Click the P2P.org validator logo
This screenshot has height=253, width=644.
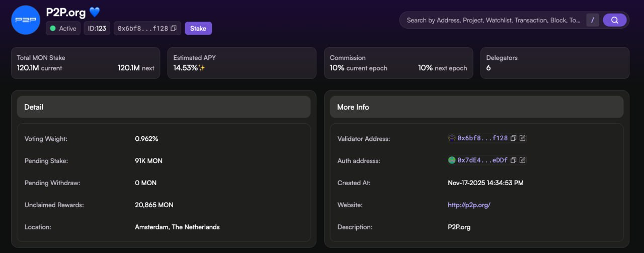click(x=26, y=20)
